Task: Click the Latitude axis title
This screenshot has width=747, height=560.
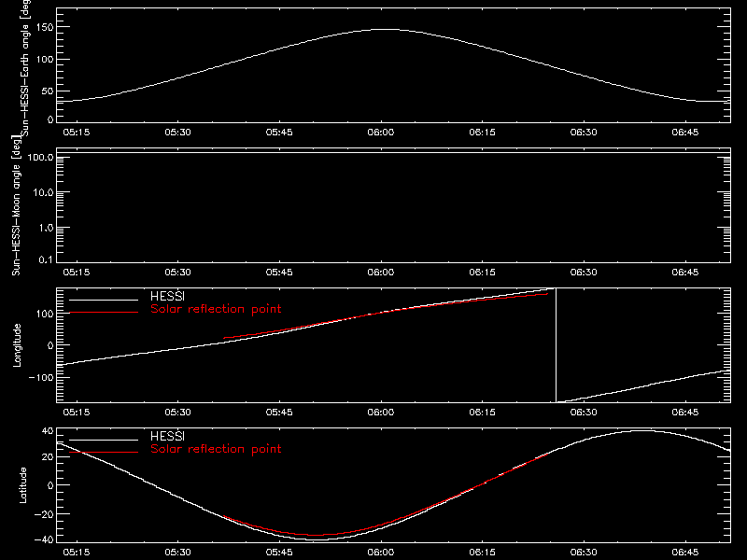Action: [x=22, y=485]
